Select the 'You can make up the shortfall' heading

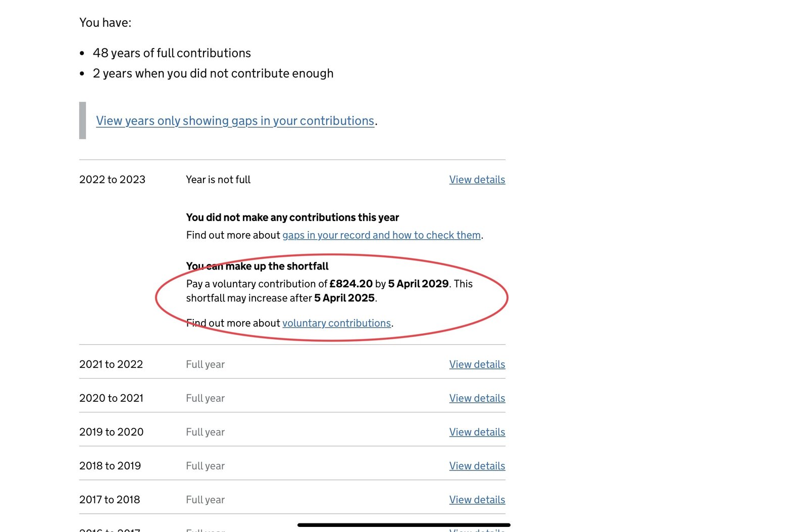pos(257,266)
